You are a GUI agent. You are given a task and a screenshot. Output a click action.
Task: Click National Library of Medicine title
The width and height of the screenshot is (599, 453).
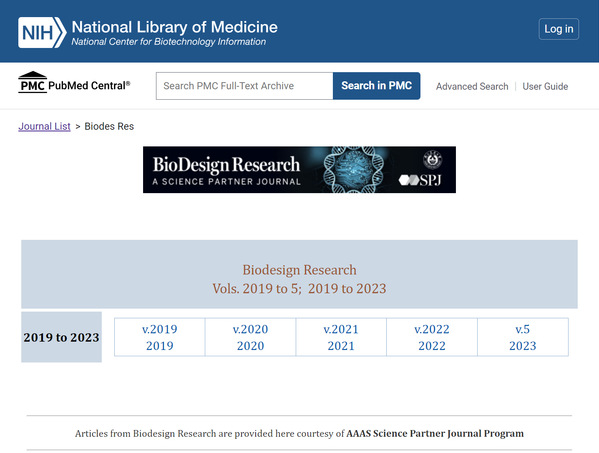click(175, 27)
